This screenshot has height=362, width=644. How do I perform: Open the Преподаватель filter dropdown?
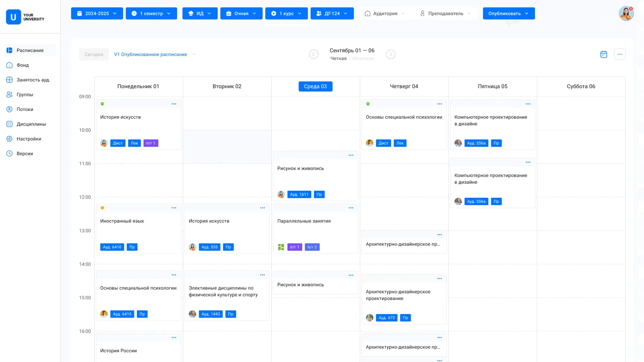[x=445, y=13]
